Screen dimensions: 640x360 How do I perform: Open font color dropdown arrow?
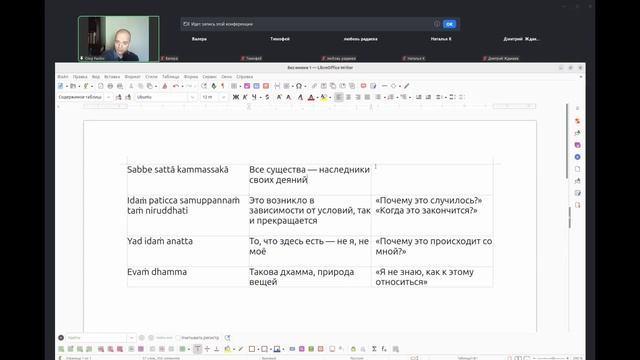[317, 97]
